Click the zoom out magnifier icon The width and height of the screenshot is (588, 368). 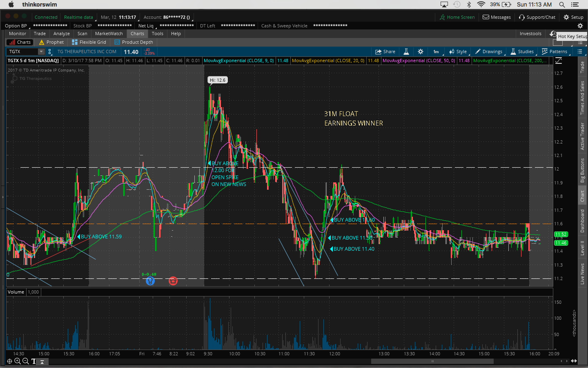(x=25, y=361)
